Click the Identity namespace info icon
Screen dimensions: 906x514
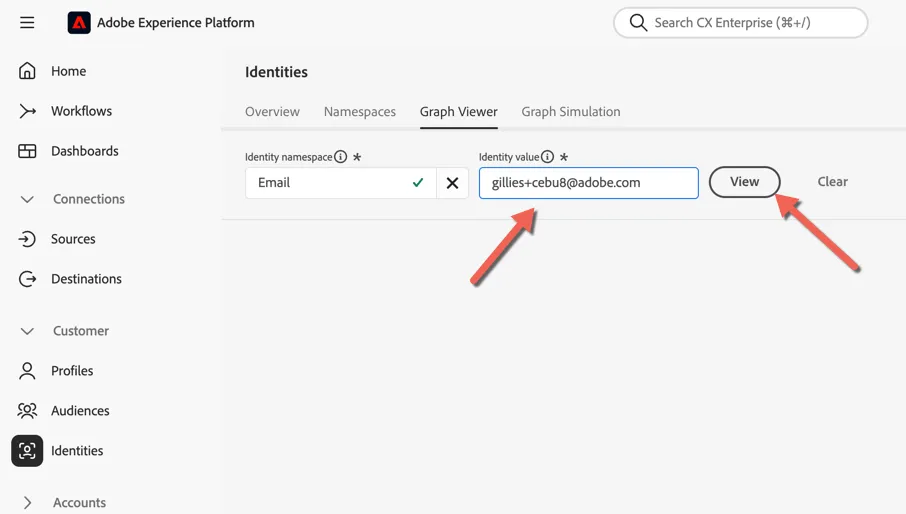(341, 157)
